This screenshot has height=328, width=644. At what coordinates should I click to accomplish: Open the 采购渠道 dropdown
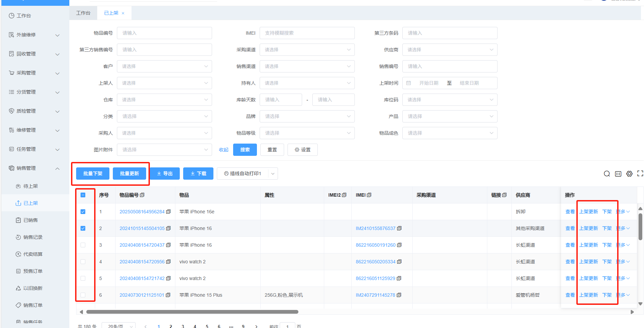pyautogui.click(x=307, y=50)
